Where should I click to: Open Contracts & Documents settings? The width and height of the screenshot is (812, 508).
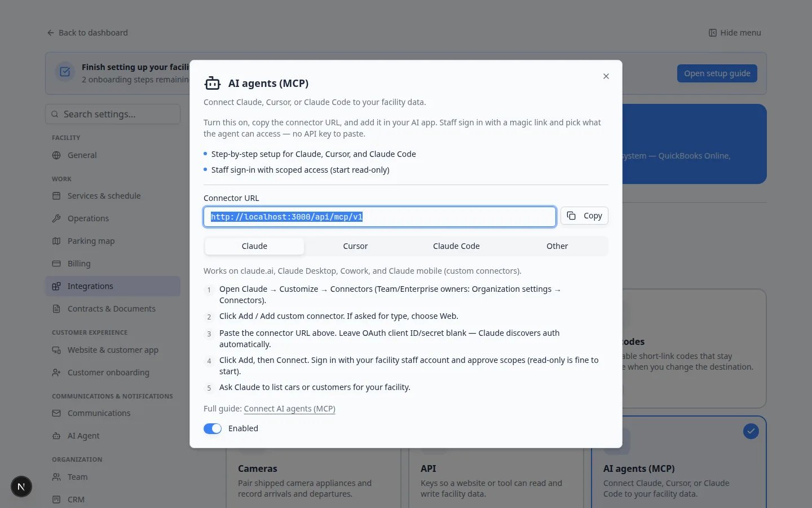(113, 309)
